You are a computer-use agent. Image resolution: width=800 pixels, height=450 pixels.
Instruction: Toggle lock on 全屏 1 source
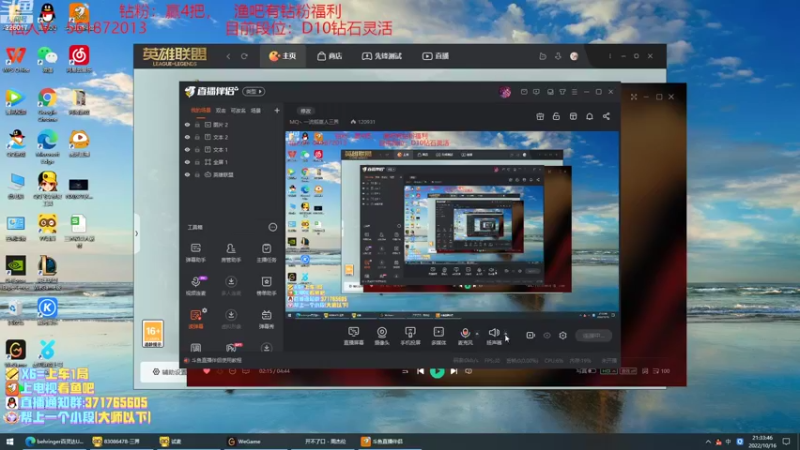point(197,162)
